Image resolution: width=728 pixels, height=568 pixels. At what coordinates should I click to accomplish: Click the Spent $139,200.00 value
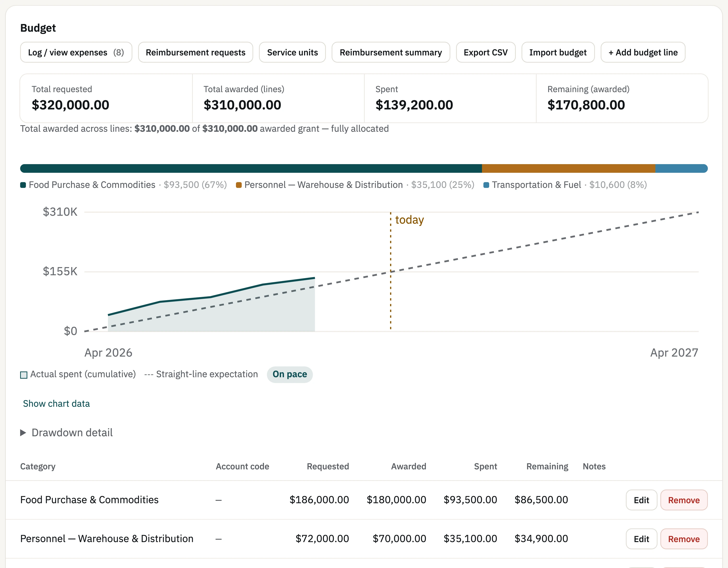[414, 105]
